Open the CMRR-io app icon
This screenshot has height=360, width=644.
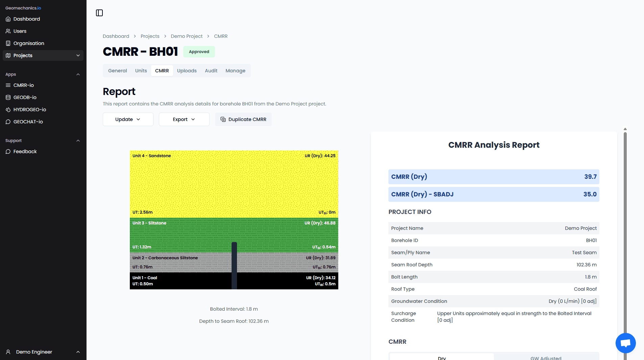tap(8, 85)
